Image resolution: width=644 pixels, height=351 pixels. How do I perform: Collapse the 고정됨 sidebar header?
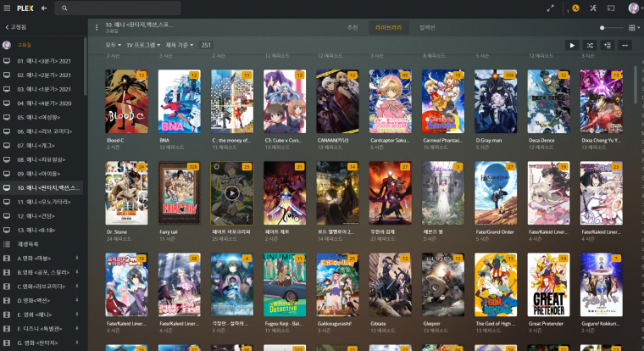[15, 27]
